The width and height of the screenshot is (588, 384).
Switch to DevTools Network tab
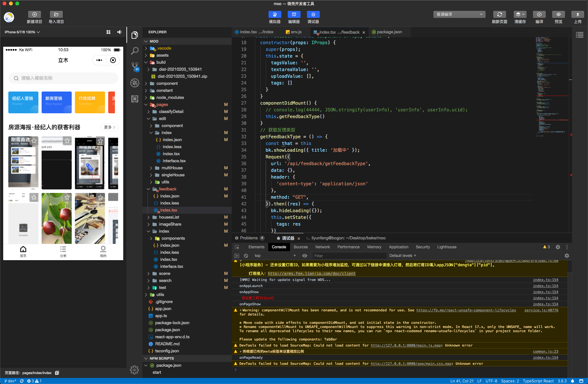(323, 247)
